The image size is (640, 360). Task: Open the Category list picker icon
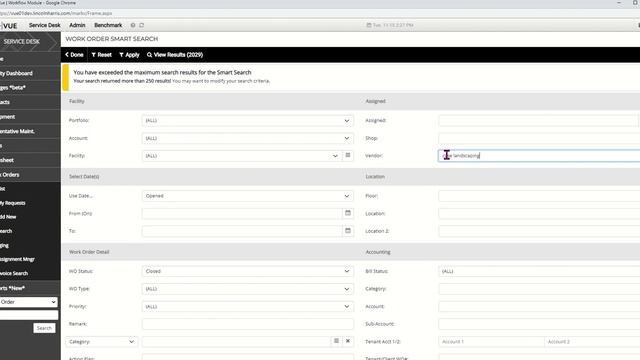pyautogui.click(x=336, y=341)
